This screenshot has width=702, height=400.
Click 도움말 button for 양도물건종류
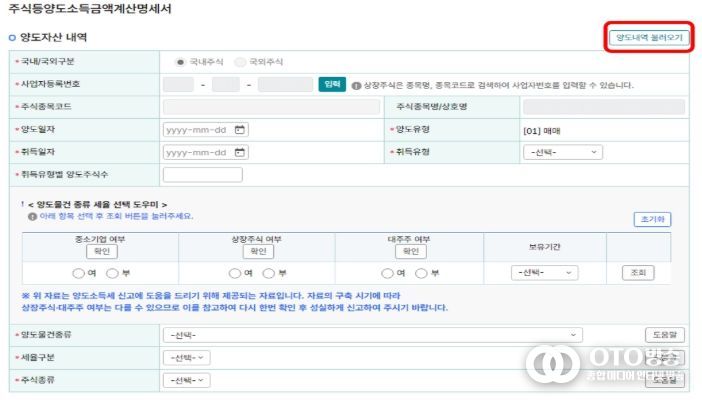click(x=665, y=335)
